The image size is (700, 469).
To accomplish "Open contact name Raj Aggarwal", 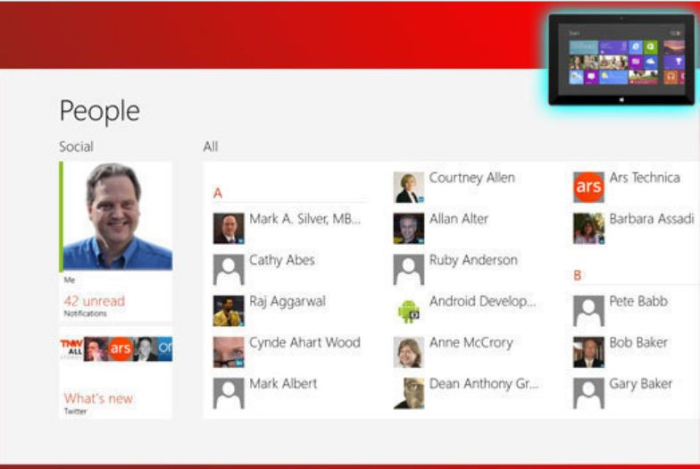I will click(x=287, y=301).
